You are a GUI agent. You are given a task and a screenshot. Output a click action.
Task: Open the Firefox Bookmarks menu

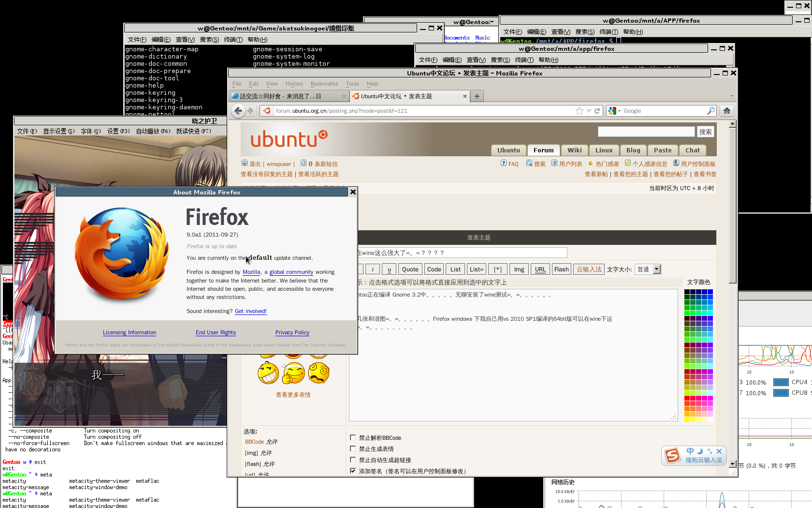pos(324,84)
